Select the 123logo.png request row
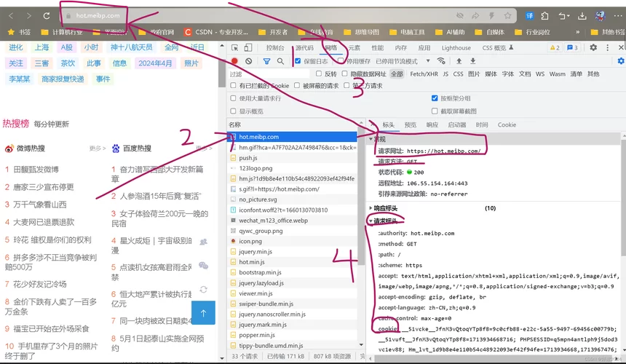This screenshot has width=626, height=364. [293, 168]
